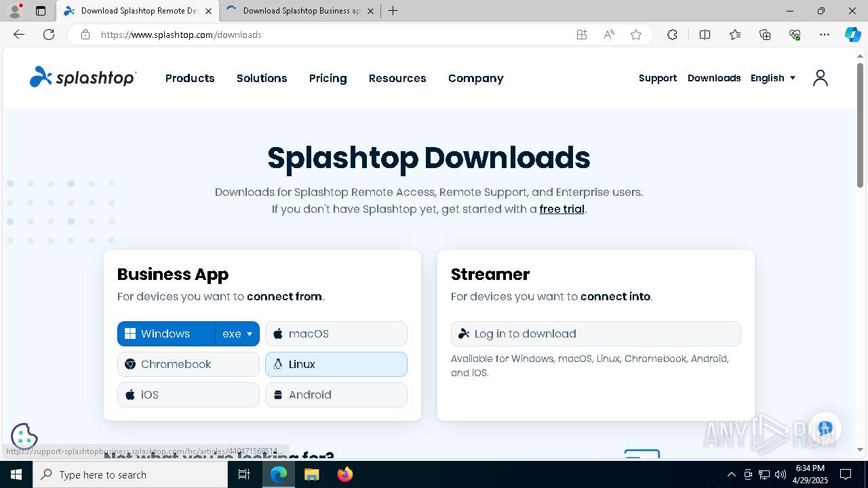The image size is (868, 488).
Task: Open the user account icon
Action: [x=821, y=78]
